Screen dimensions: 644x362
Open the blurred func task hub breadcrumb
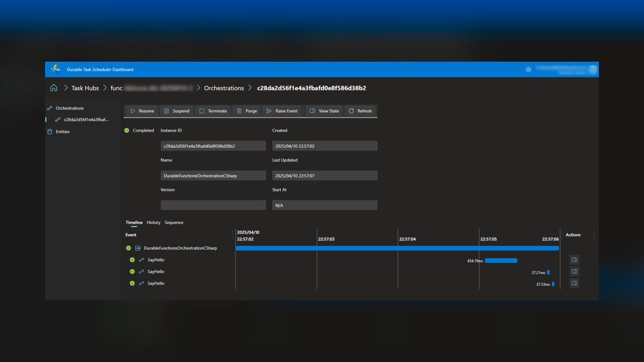(152, 88)
